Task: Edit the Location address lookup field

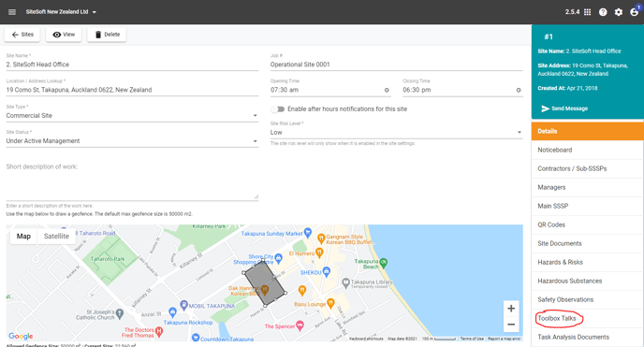Action: (x=132, y=90)
